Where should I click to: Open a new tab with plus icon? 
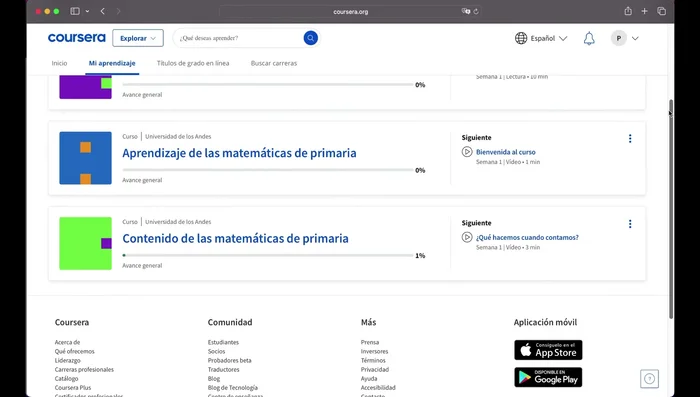(x=644, y=11)
